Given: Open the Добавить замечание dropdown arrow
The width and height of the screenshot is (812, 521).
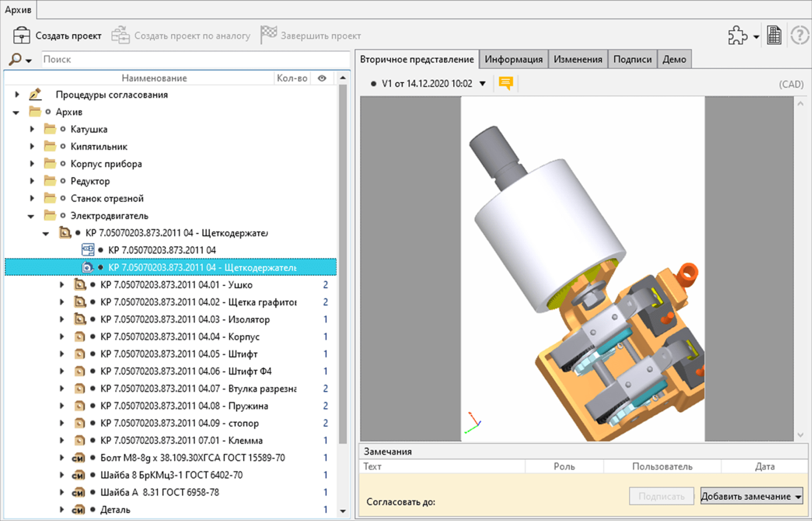Looking at the screenshot, I should click(798, 497).
